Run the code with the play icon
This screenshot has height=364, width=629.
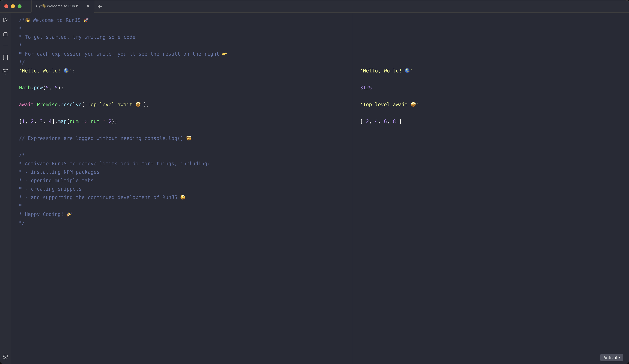click(5, 20)
